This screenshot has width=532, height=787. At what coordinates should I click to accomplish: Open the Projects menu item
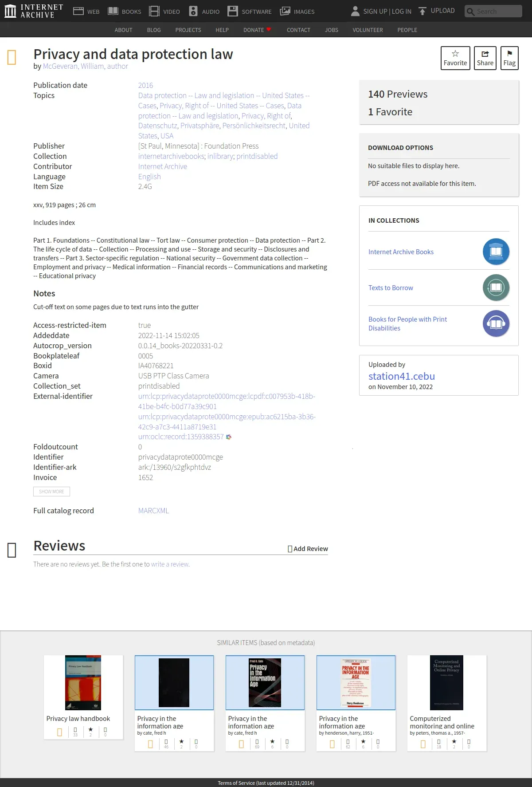[188, 30]
